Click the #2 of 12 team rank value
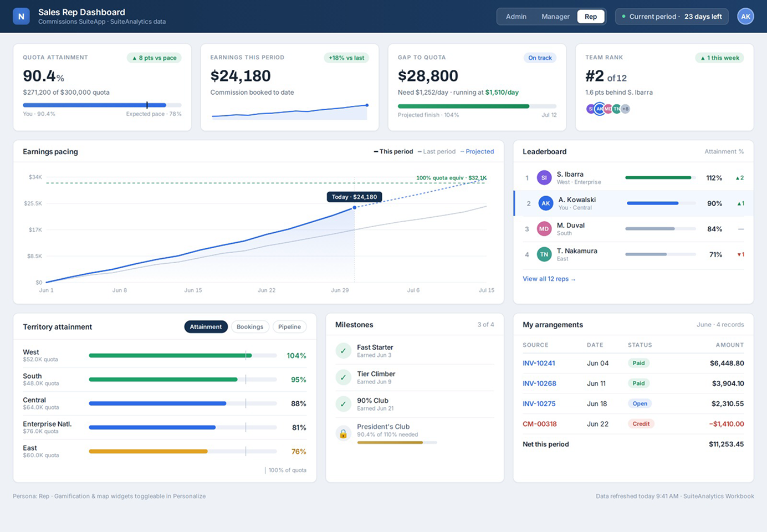Image resolution: width=767 pixels, height=532 pixels. click(606, 76)
